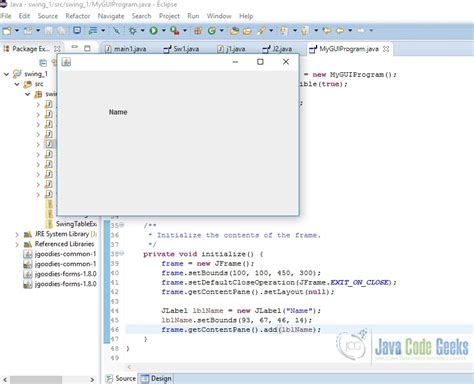Image resolution: width=474 pixels, height=384 pixels.
Task: Open the Project menu
Action: (x=169, y=16)
